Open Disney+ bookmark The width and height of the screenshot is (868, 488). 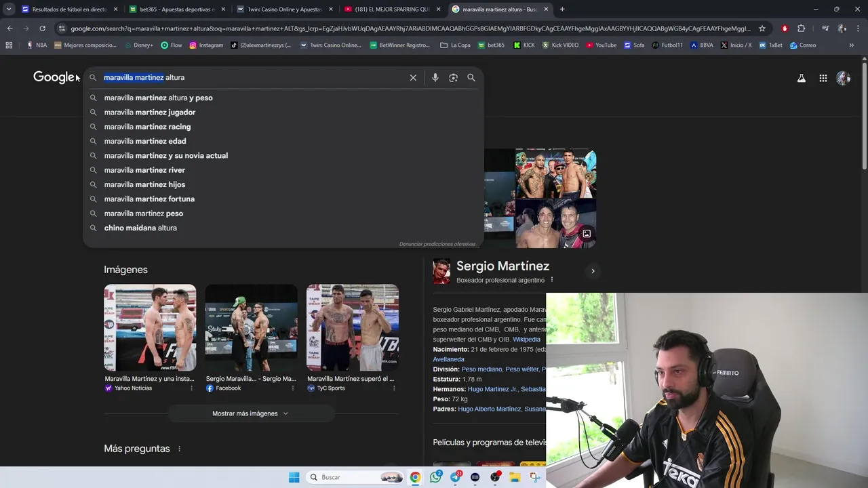point(138,45)
